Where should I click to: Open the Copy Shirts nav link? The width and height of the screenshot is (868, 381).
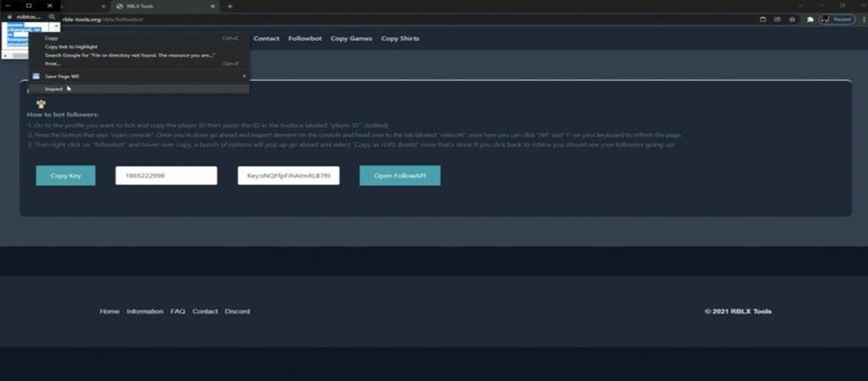tap(400, 38)
